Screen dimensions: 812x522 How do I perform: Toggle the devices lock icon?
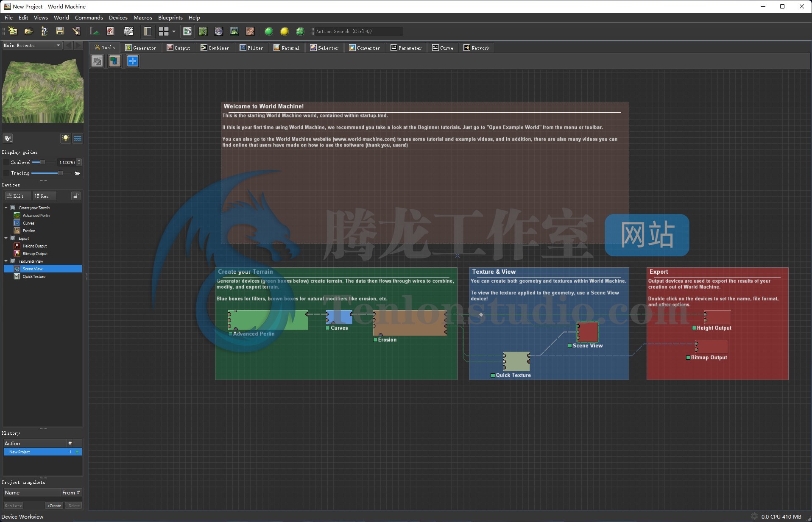click(x=75, y=196)
